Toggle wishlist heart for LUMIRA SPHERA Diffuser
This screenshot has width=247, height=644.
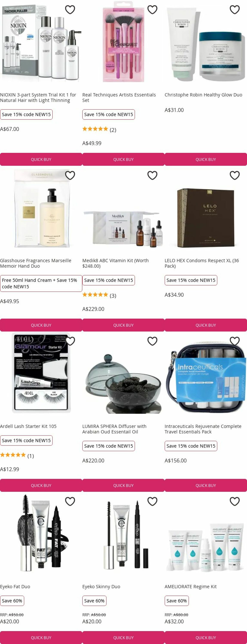point(152,341)
